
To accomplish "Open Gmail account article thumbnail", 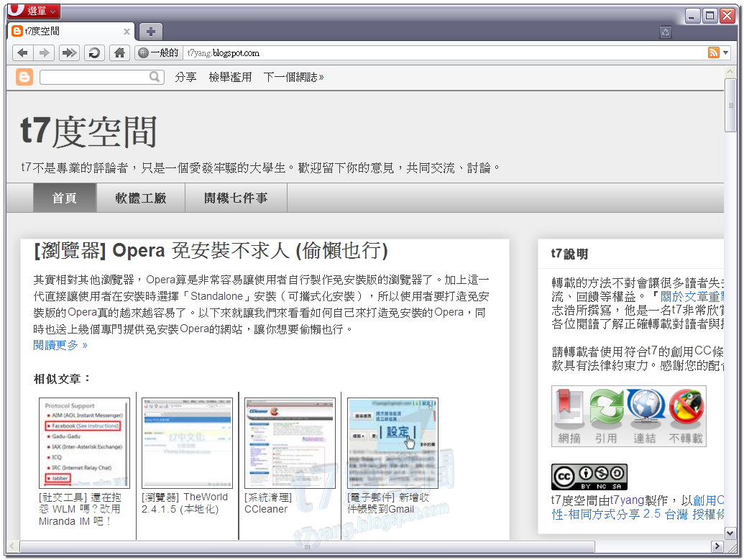I will [393, 443].
